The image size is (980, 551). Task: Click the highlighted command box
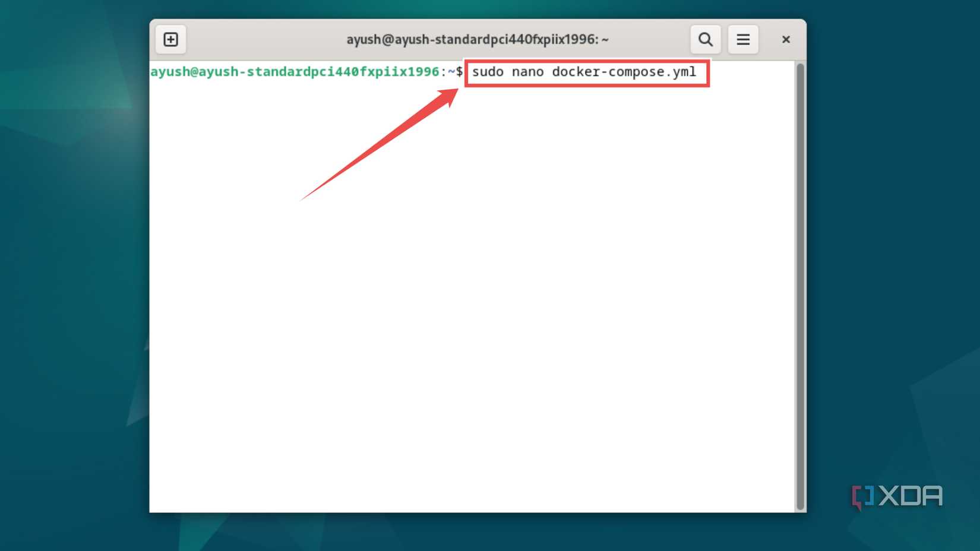pos(586,73)
